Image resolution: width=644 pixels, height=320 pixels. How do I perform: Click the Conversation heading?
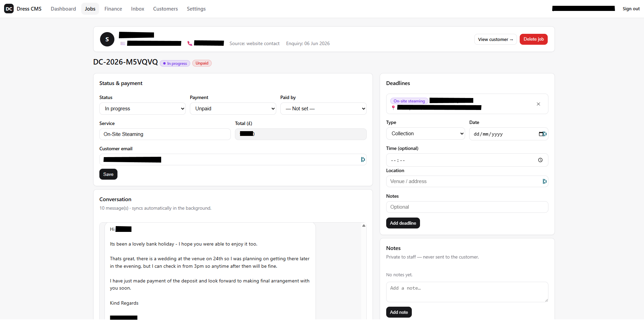click(115, 199)
